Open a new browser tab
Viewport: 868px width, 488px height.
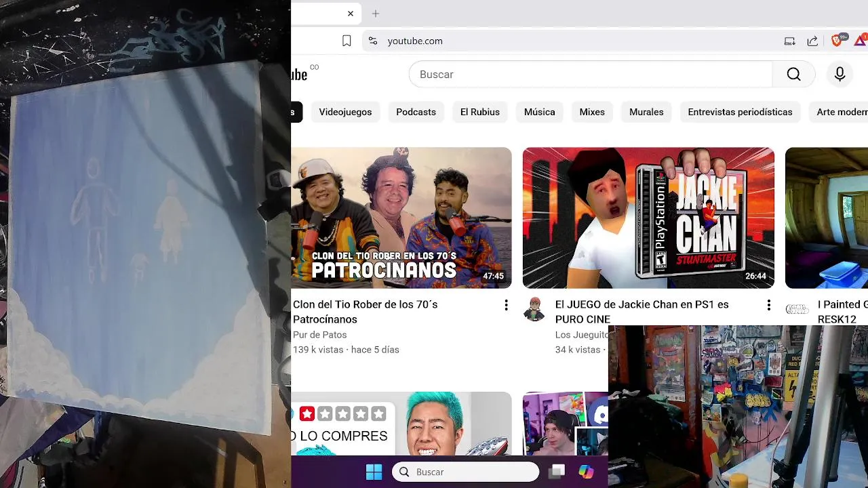376,14
